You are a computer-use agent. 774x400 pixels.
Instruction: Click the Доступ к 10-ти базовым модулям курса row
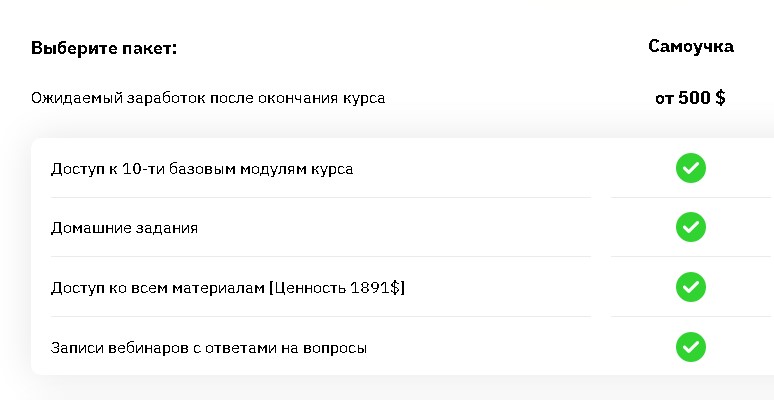pyautogui.click(x=201, y=168)
